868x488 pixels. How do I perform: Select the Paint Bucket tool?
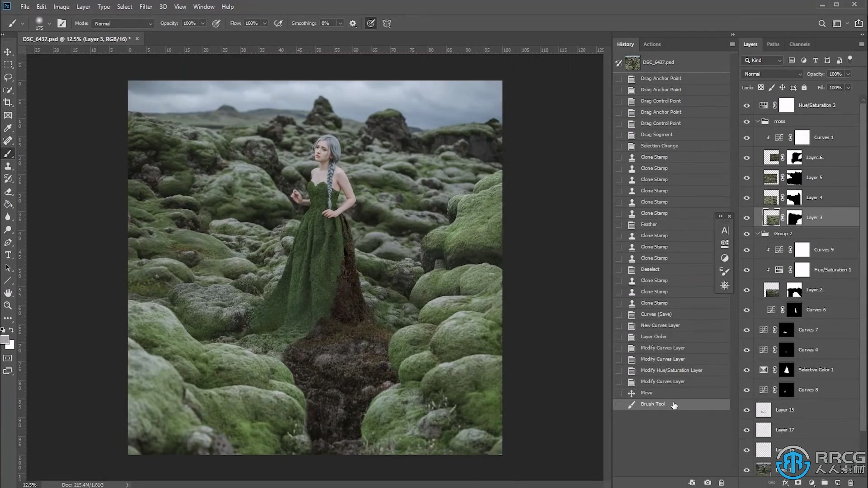click(8, 204)
